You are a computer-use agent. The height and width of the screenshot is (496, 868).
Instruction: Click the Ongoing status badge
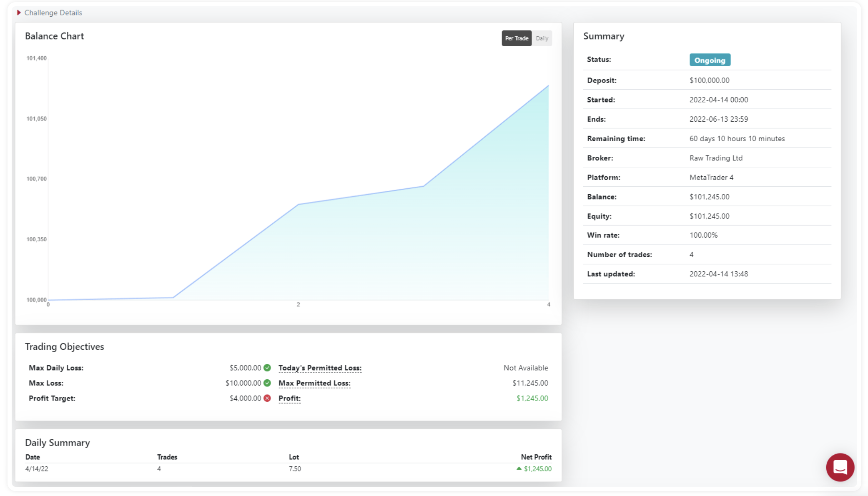[x=710, y=60]
